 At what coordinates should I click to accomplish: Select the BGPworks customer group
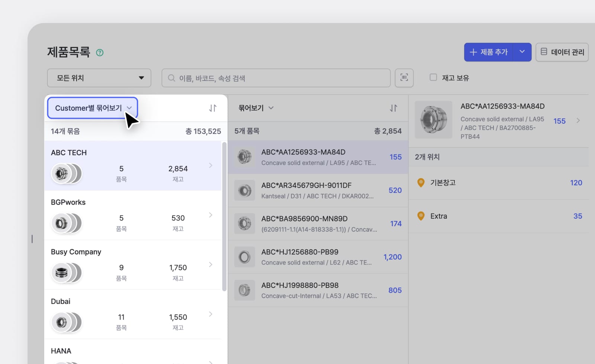pyautogui.click(x=133, y=215)
